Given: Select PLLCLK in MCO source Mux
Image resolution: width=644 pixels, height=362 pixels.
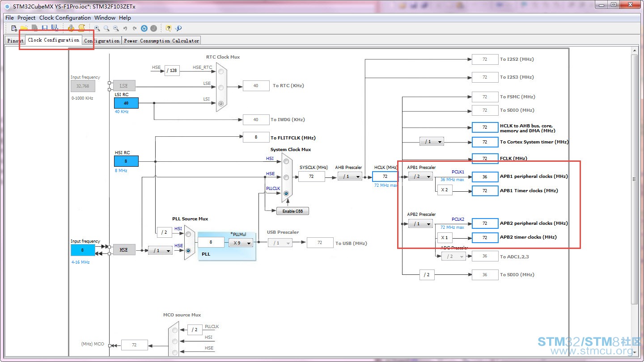Looking at the screenshot, I should point(175,331).
